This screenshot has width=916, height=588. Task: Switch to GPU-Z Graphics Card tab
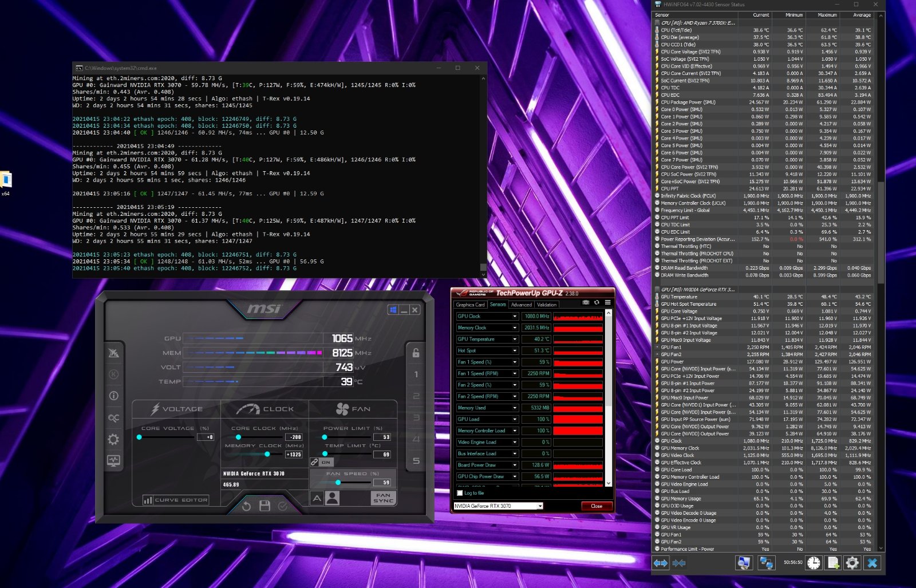point(470,305)
